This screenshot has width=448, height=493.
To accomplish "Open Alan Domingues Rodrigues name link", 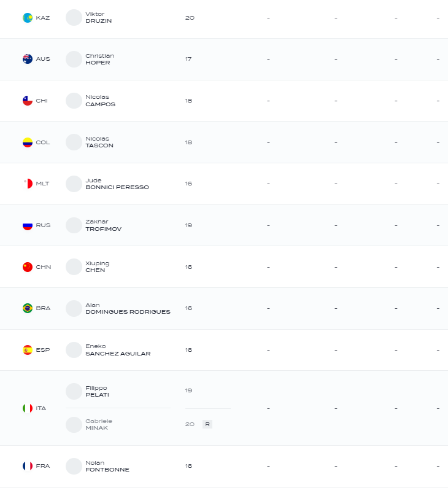I will coord(128,308).
